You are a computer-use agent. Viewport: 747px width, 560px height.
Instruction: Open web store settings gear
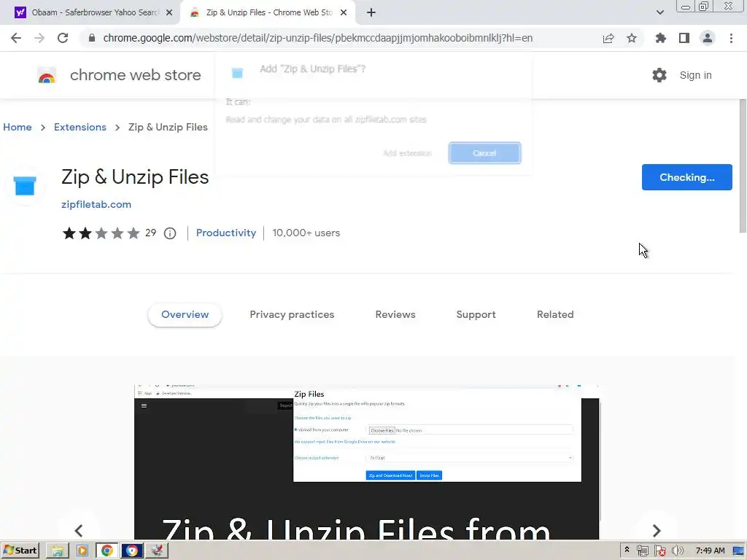click(x=659, y=75)
